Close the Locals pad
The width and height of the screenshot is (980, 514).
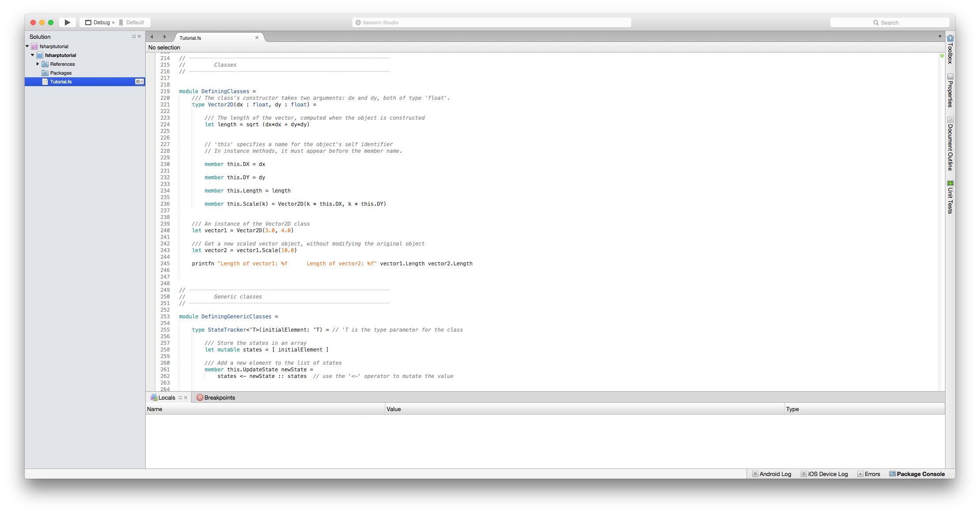[186, 398]
